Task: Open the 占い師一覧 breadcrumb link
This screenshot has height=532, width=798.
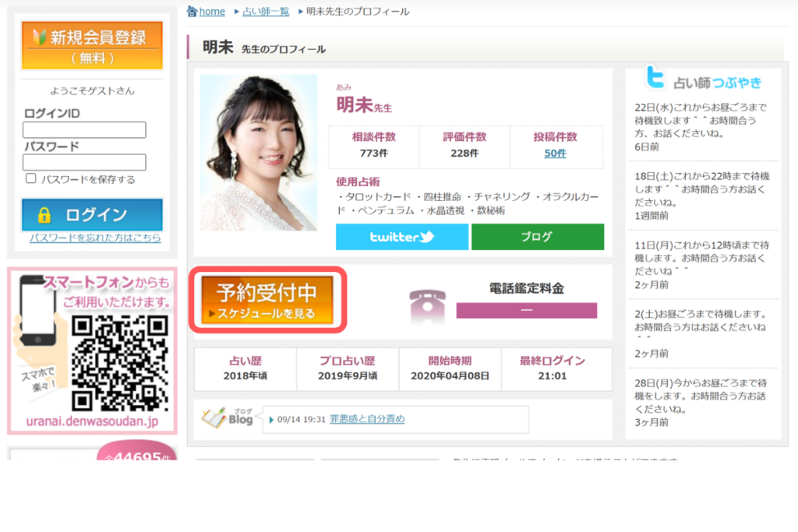Action: click(x=265, y=12)
